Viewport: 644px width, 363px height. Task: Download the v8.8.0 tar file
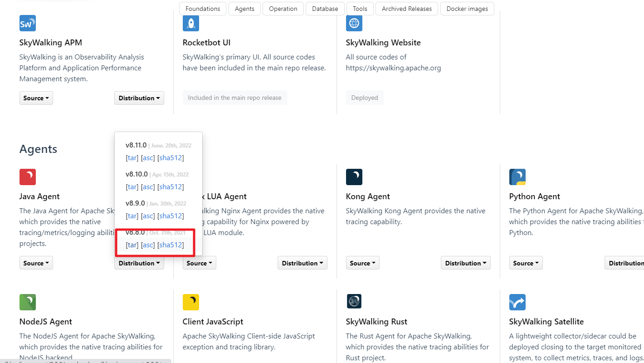[x=132, y=245]
